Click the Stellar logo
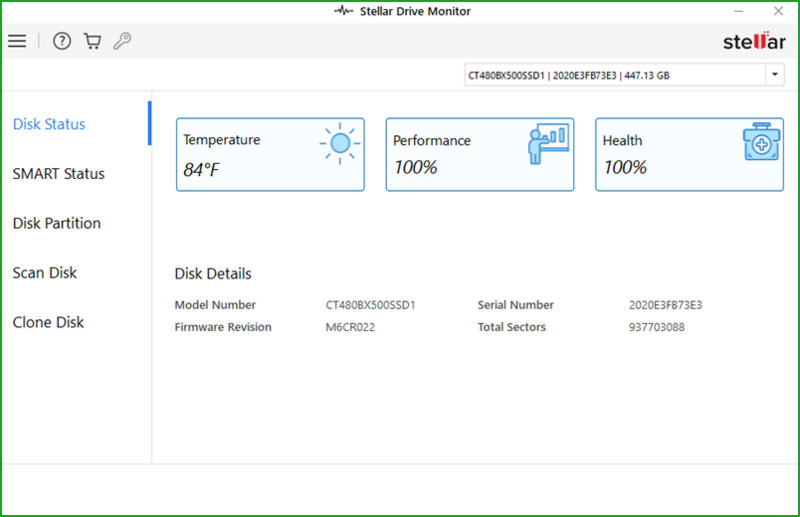 (754, 41)
